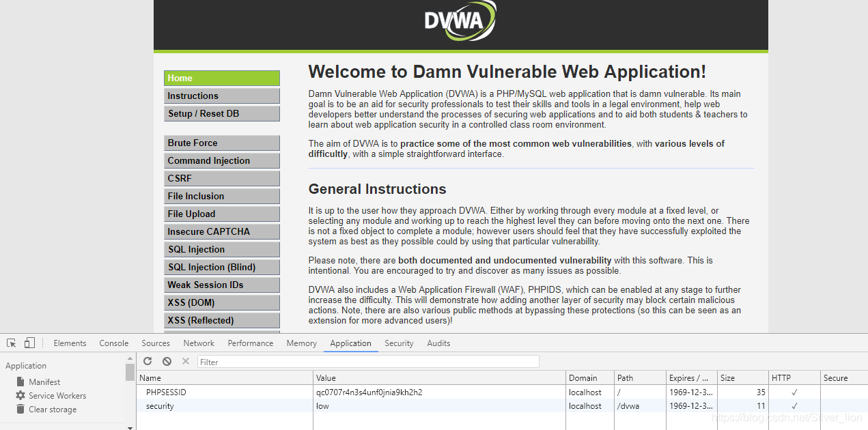Switch to the Network tab
868x430 pixels.
pos(199,343)
